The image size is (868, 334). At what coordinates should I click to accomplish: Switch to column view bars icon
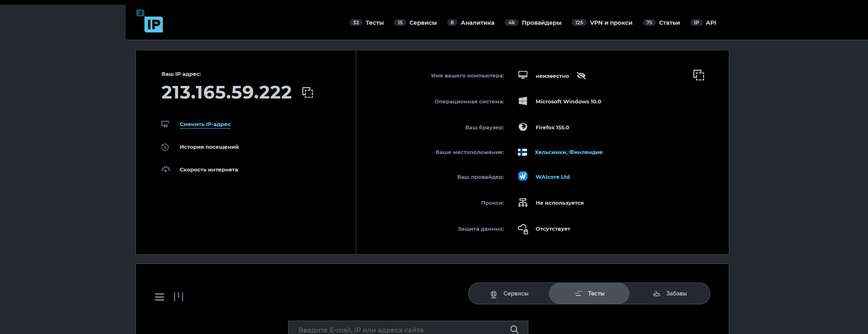tap(179, 297)
